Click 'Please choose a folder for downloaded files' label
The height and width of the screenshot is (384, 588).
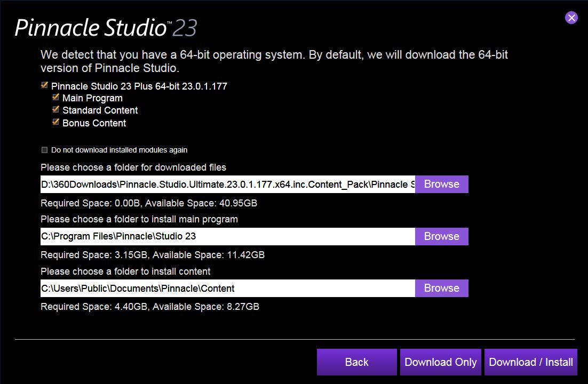point(133,167)
